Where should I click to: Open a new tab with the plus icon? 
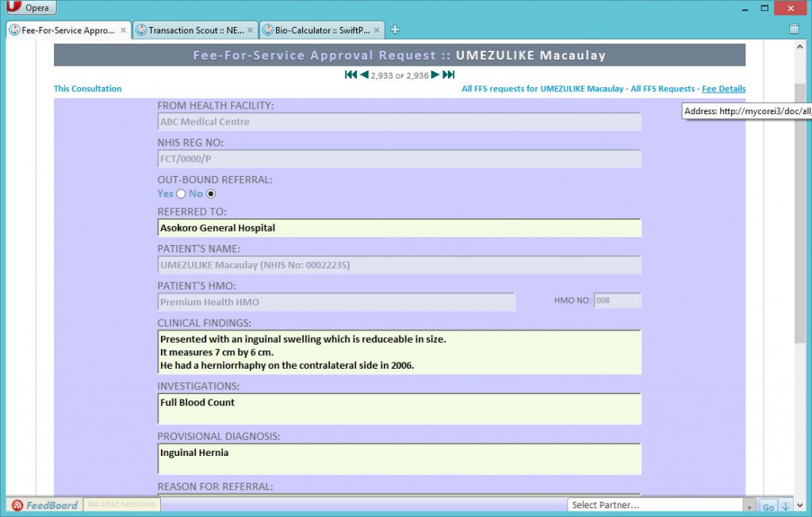[394, 29]
